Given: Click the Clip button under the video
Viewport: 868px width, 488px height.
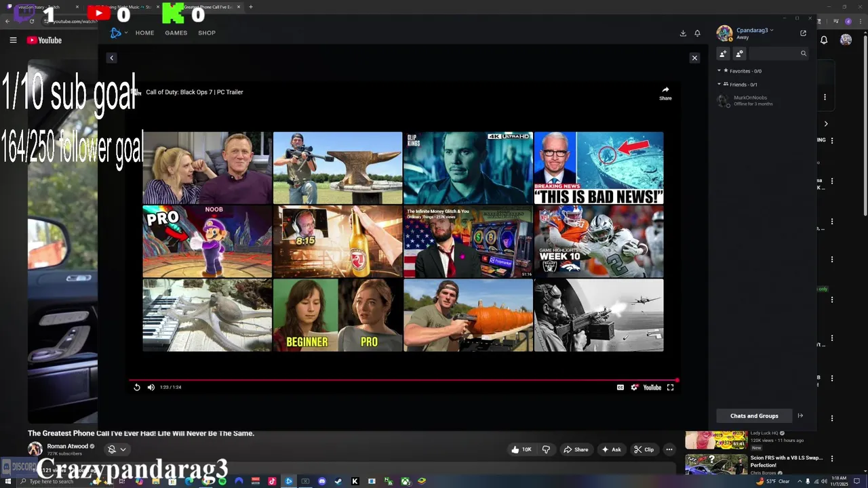Looking at the screenshot, I should (644, 449).
